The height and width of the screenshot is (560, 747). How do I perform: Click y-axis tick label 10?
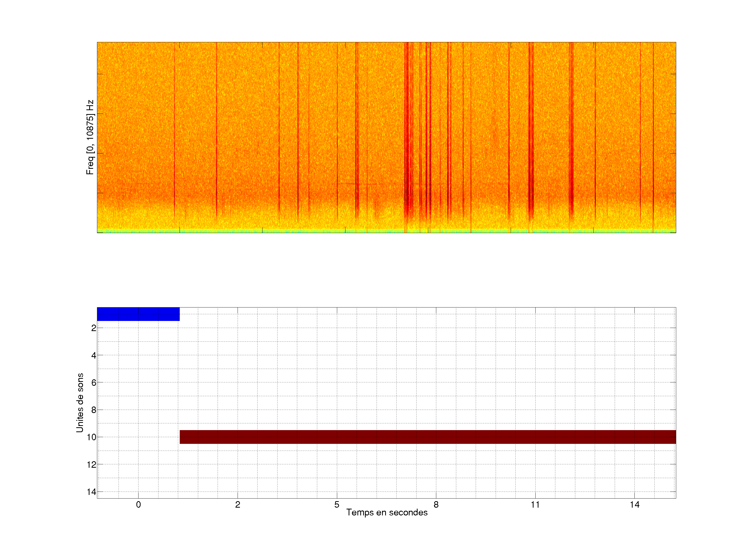tap(92, 437)
